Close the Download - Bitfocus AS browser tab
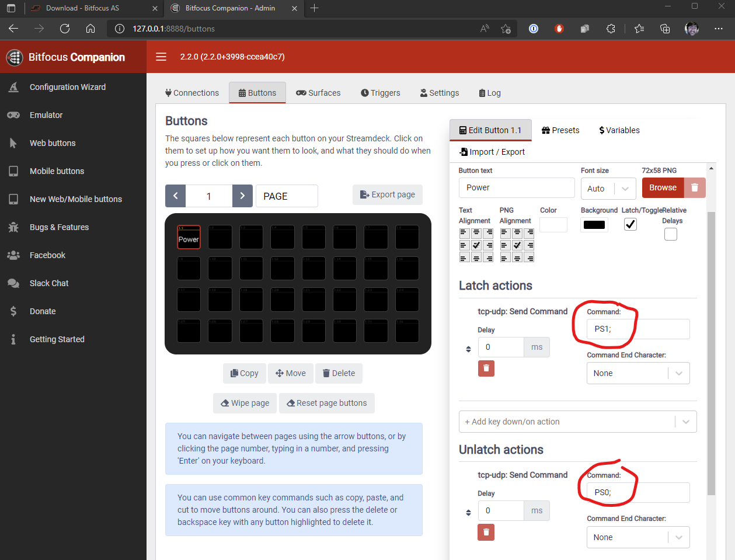 point(155,8)
